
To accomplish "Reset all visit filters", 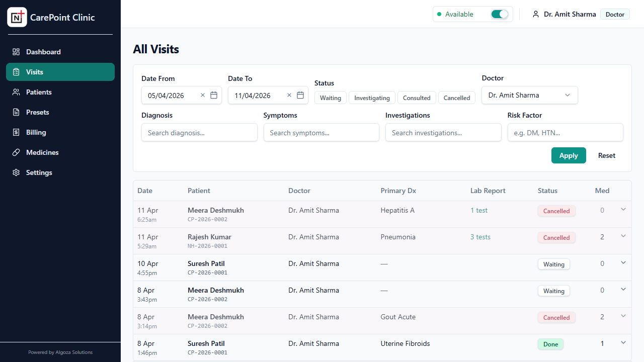I will 606,155.
